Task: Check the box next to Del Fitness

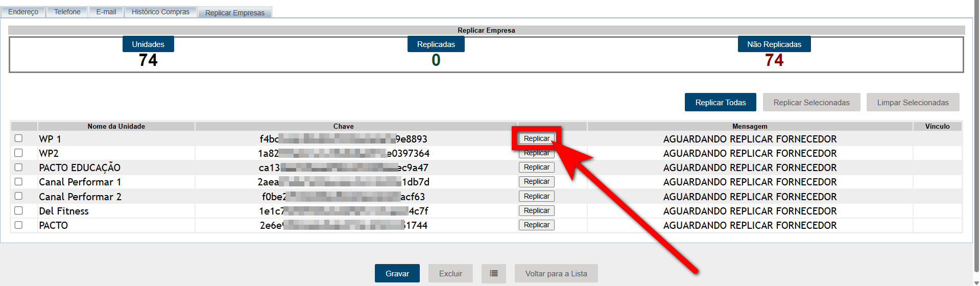Action: [19, 210]
